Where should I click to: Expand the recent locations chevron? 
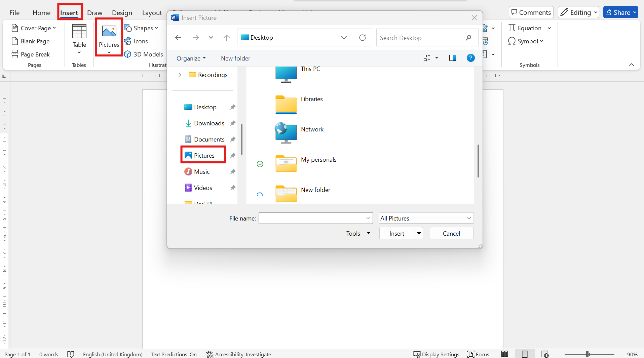pos(211,38)
